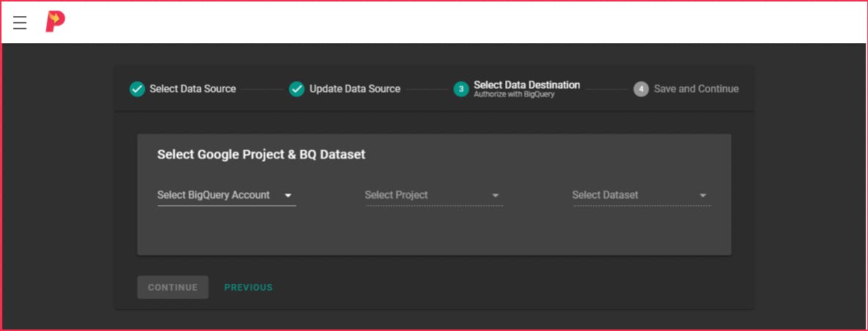Jump to Save and Continue step
The height and width of the screenshot is (331, 868).
696,89
